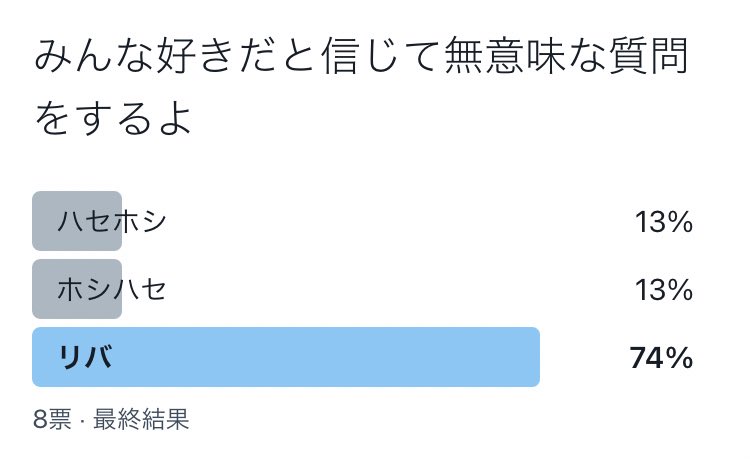
Task: Click the bold 74% result
Action: pyautogui.click(x=662, y=357)
